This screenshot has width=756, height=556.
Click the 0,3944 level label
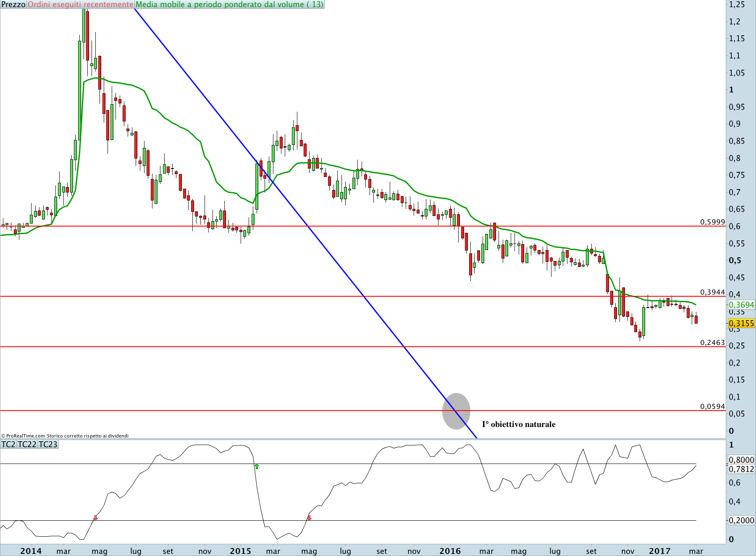(712, 292)
